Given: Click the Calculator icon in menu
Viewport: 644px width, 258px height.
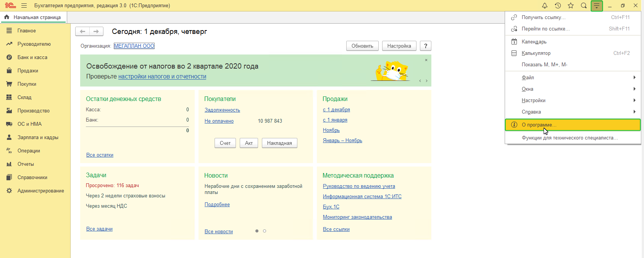Looking at the screenshot, I should click(514, 53).
